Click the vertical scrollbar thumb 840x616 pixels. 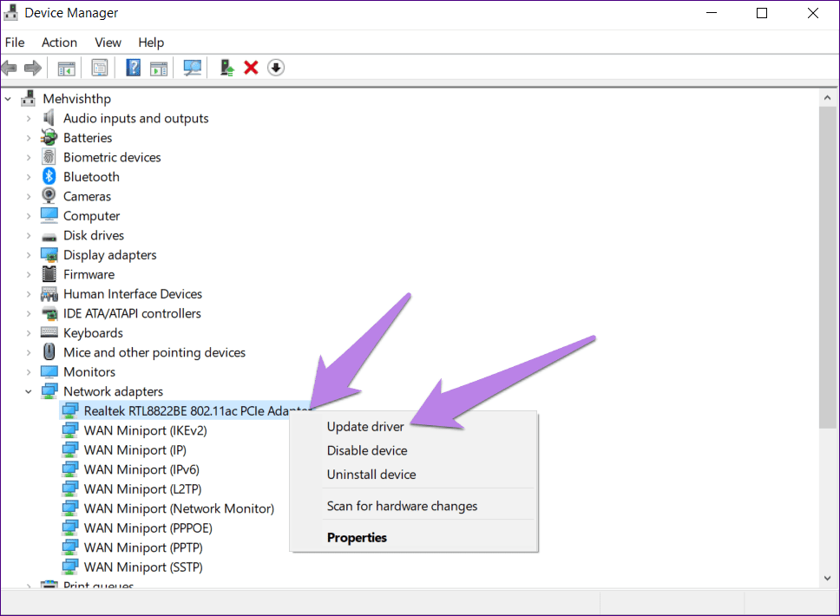point(827,266)
